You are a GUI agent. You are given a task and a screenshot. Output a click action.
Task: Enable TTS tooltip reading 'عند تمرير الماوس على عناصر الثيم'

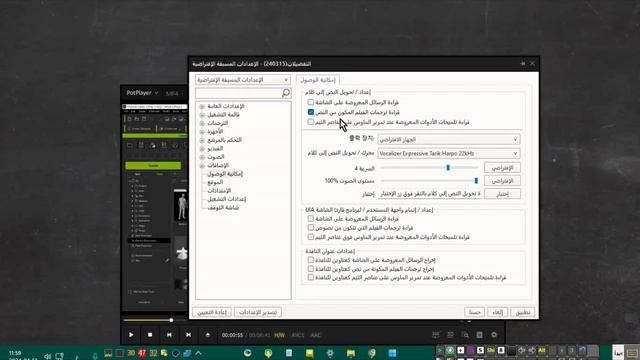[x=311, y=122]
